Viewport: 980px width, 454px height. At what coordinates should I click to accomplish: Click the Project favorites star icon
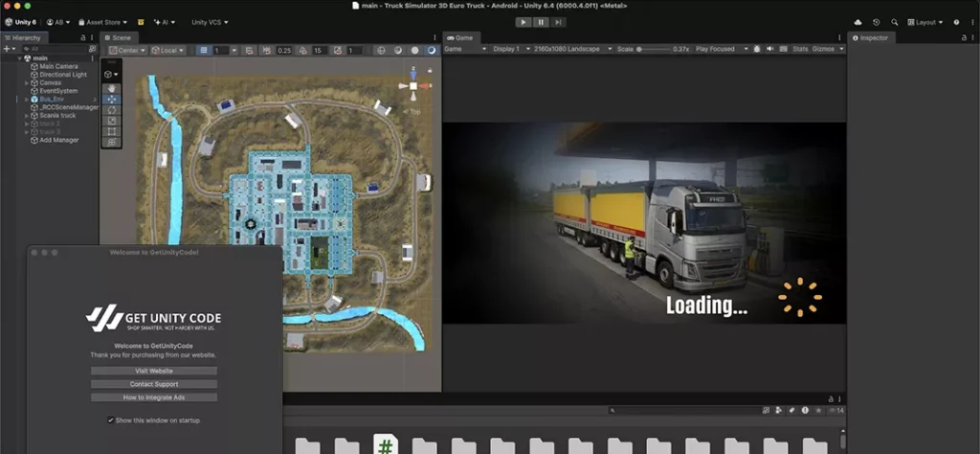pos(818,410)
